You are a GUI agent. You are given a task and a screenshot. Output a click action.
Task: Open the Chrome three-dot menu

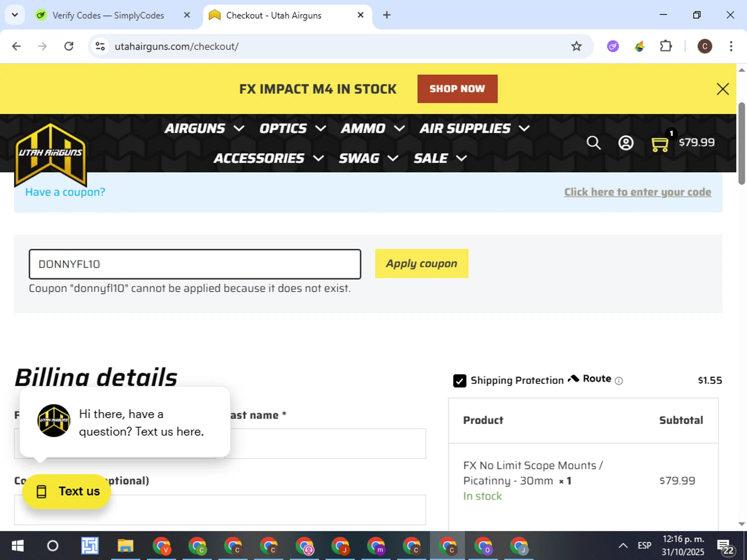[x=731, y=46]
